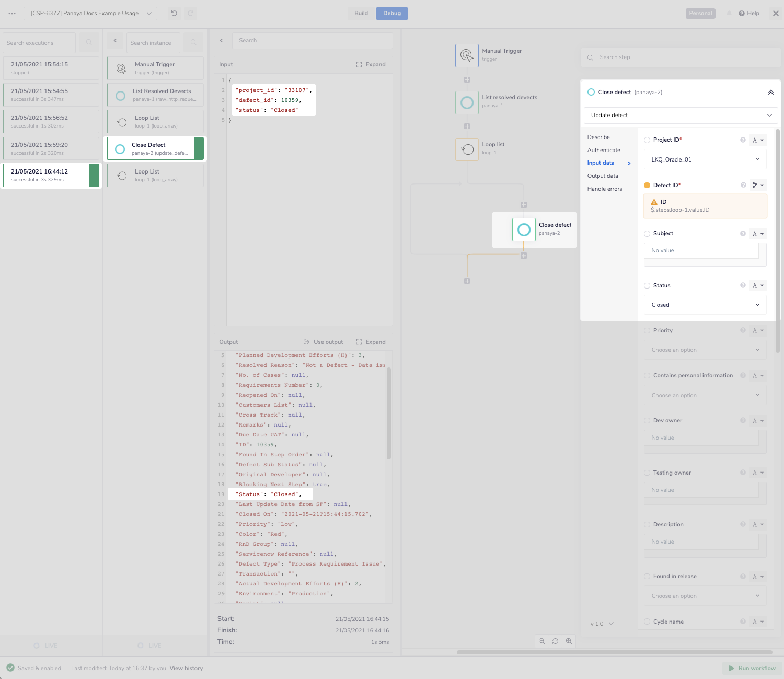The image size is (784, 679).
Task: Select the Project ID radio circle
Action: 647,140
